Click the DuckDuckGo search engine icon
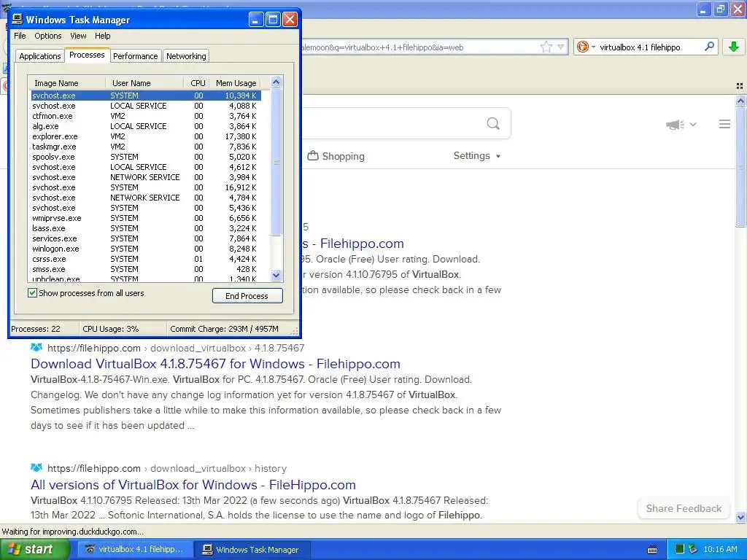Screen dimensions: 747x560 582,47
